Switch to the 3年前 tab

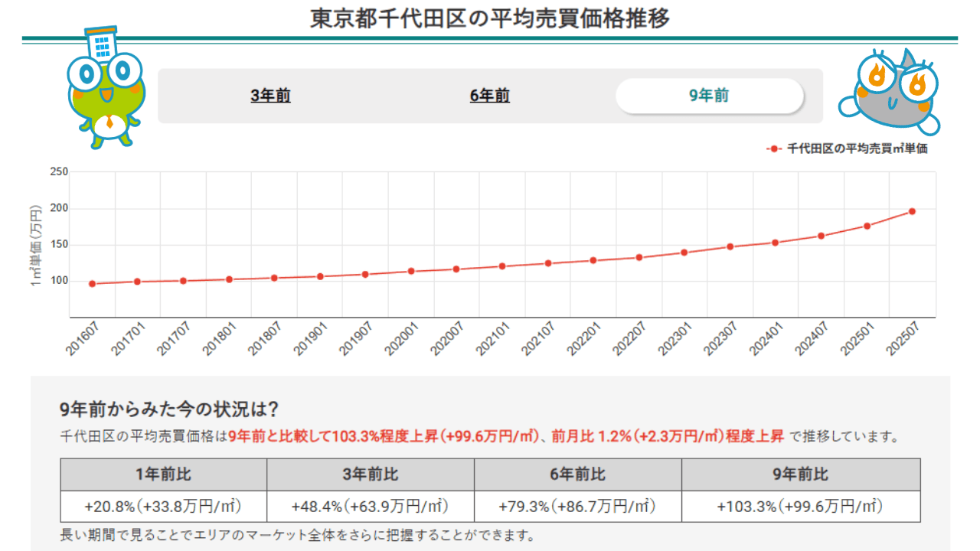click(x=270, y=96)
